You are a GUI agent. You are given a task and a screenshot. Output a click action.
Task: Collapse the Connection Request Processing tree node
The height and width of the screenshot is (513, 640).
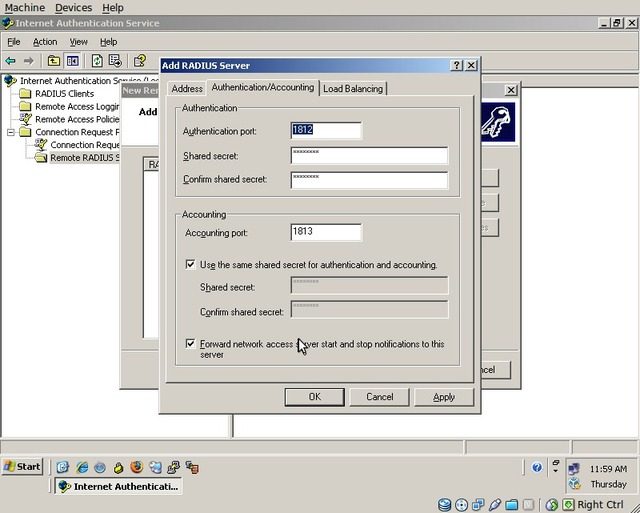[x=11, y=132]
